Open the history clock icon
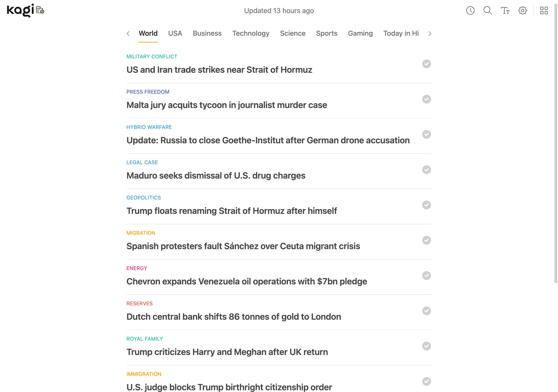The height and width of the screenshot is (392, 558). (x=470, y=11)
